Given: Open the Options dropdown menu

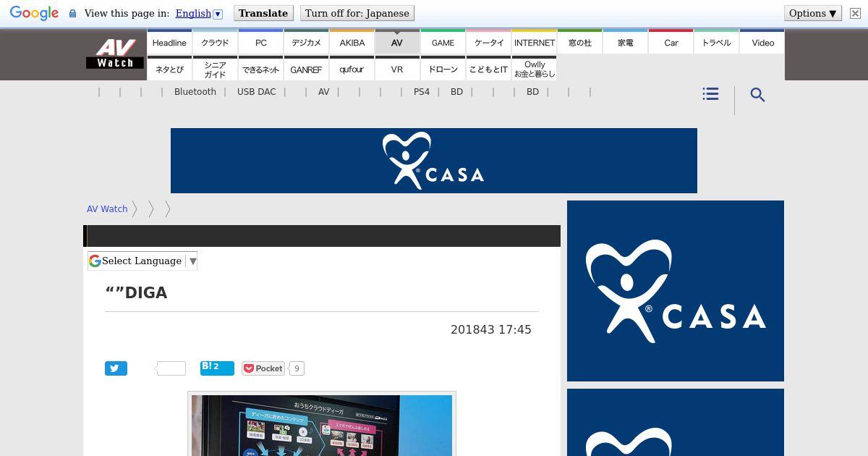Looking at the screenshot, I should point(812,13).
